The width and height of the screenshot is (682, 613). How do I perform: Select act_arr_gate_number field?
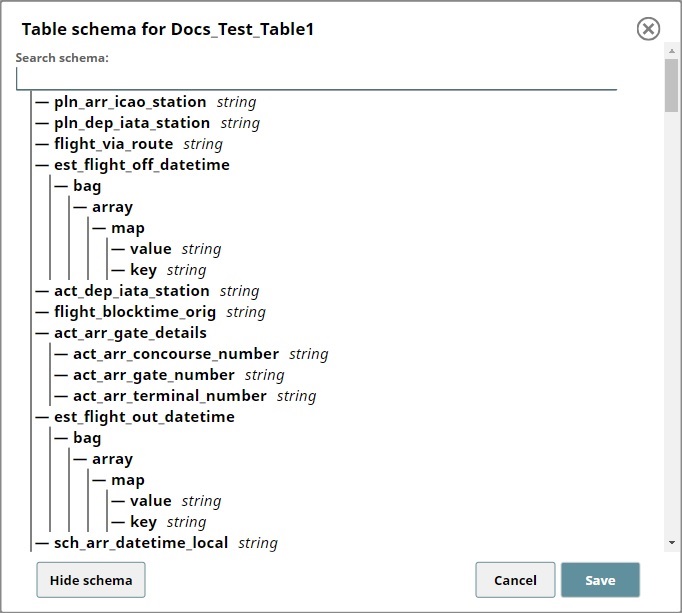click(153, 375)
